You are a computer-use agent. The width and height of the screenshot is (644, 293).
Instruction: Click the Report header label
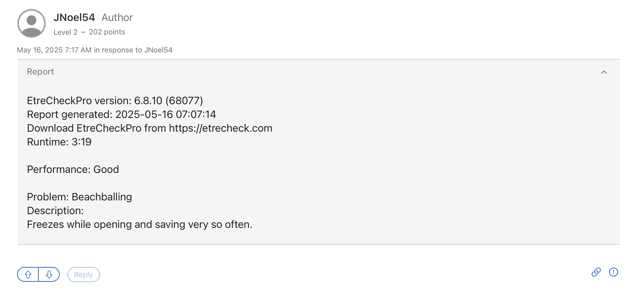(x=40, y=72)
